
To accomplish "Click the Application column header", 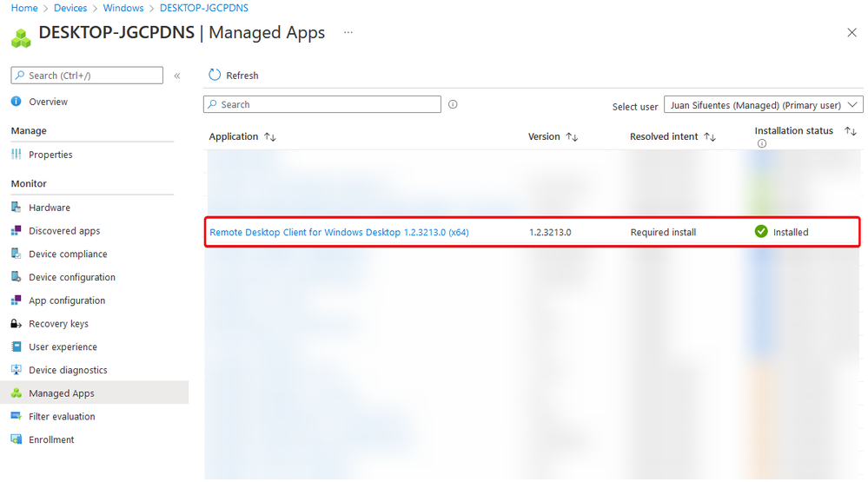I will pos(233,136).
